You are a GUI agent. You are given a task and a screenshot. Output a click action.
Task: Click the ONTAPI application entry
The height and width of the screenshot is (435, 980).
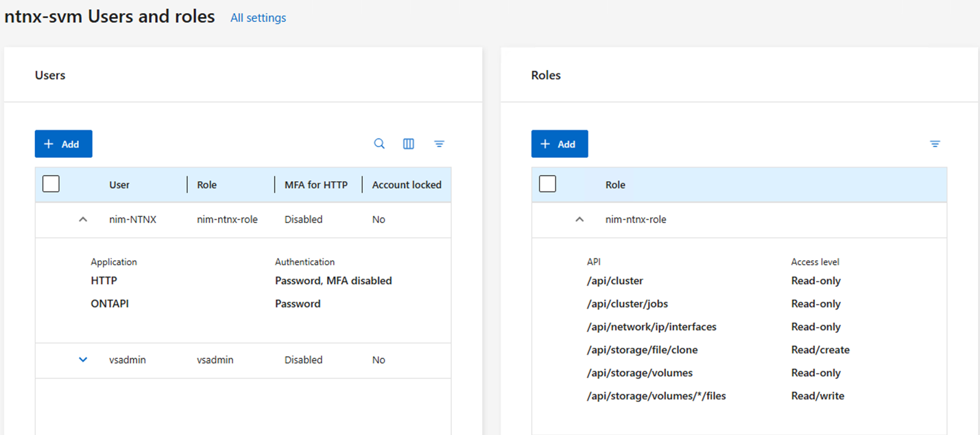point(110,303)
